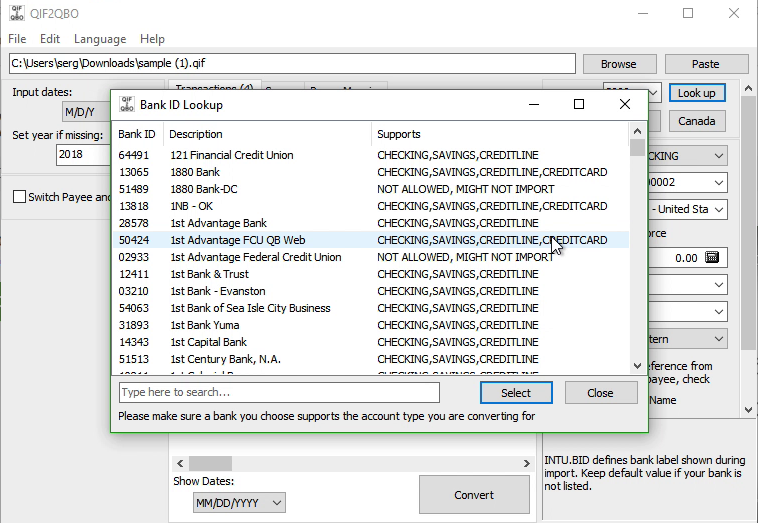Select the 1st Advantage Federal Credit Union row

coord(371,257)
